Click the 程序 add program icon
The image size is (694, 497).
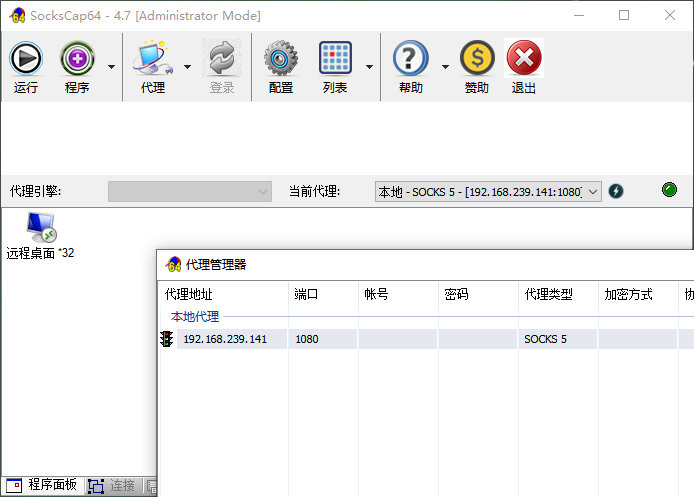77,58
